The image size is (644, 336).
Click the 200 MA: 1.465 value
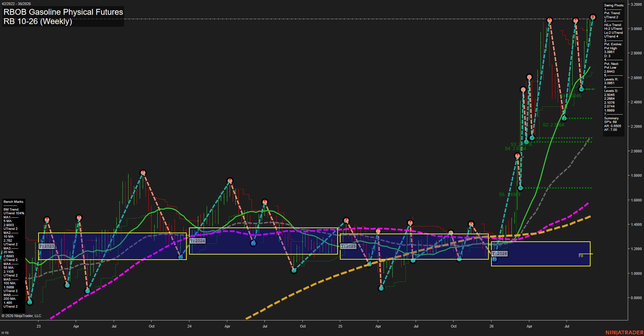9,301
